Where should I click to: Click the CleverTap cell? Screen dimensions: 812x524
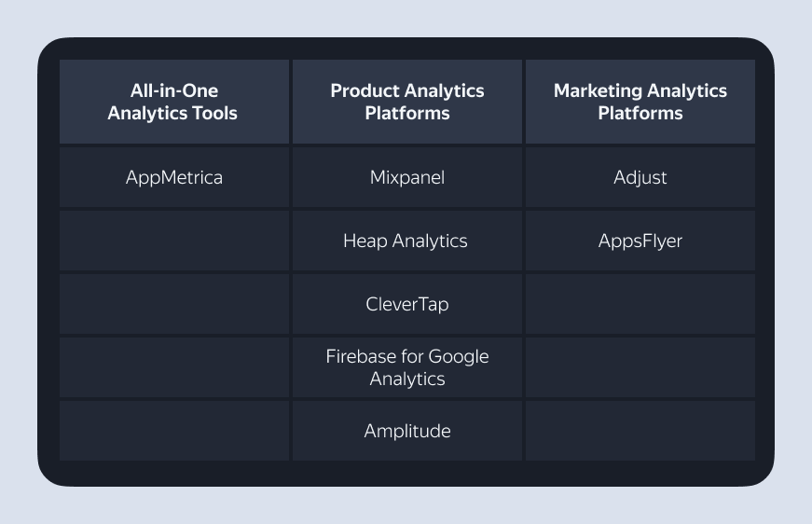pos(407,304)
